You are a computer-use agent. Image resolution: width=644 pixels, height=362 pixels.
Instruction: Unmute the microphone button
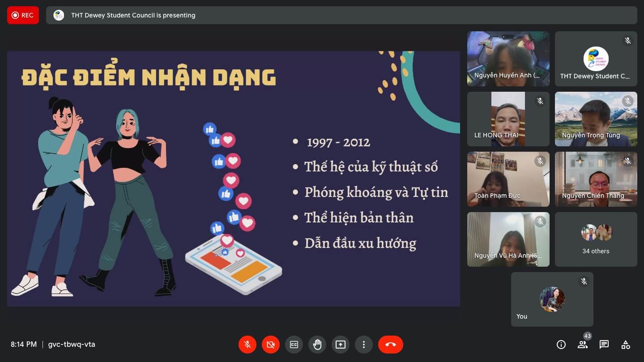click(x=247, y=345)
